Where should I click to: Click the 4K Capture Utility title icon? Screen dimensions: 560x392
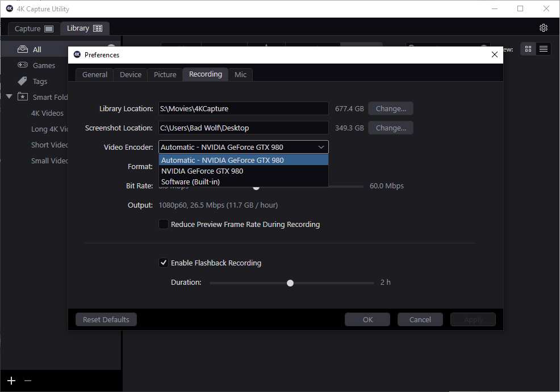click(x=9, y=9)
